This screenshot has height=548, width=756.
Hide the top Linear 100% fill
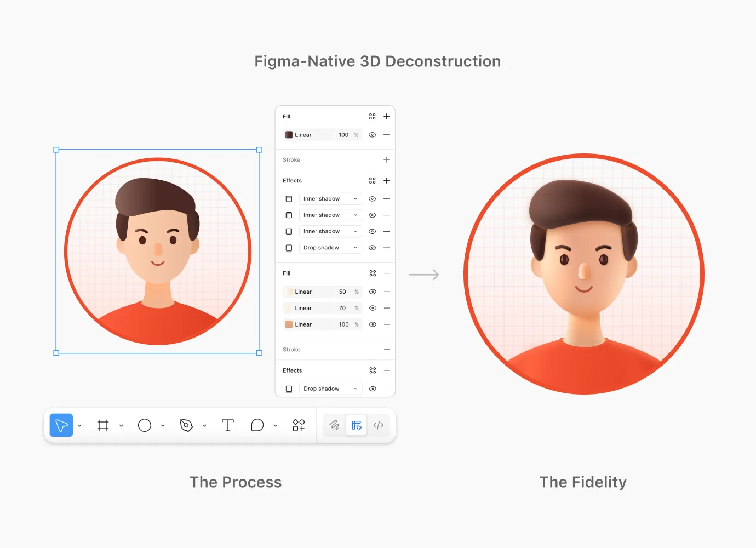pyautogui.click(x=373, y=135)
